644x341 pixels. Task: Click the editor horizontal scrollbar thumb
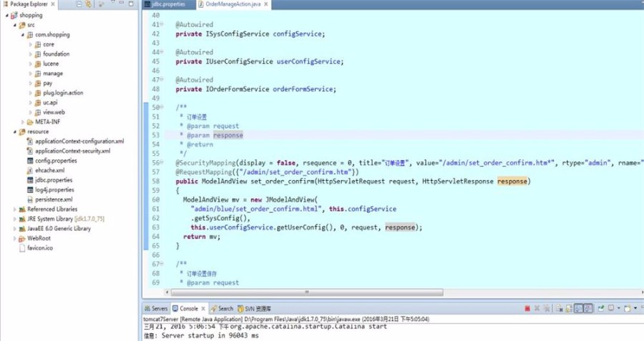tap(307, 292)
